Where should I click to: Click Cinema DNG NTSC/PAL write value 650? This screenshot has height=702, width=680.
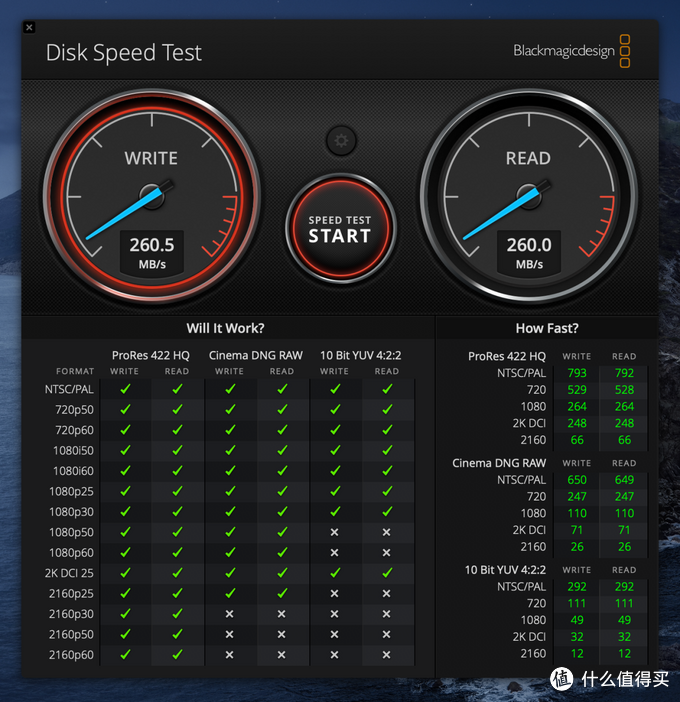tap(577, 480)
